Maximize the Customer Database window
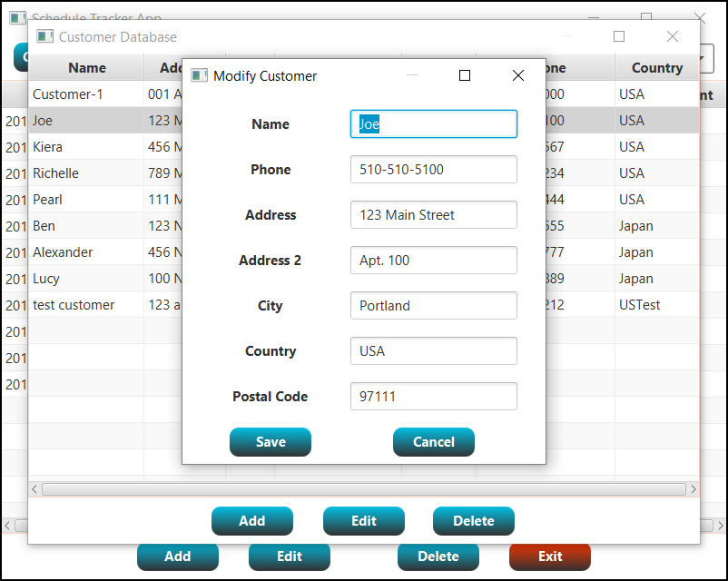This screenshot has height=581, width=728. (619, 36)
